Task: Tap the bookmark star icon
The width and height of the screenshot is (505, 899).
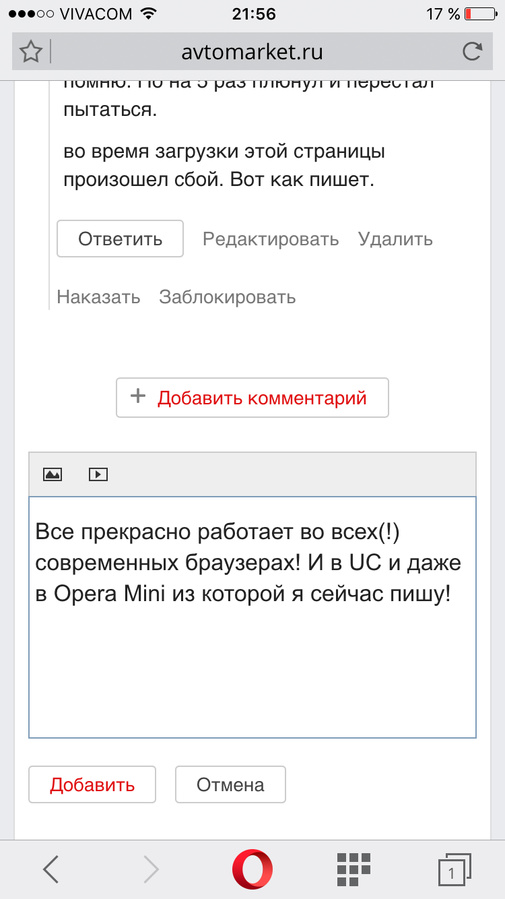Action: (30, 52)
